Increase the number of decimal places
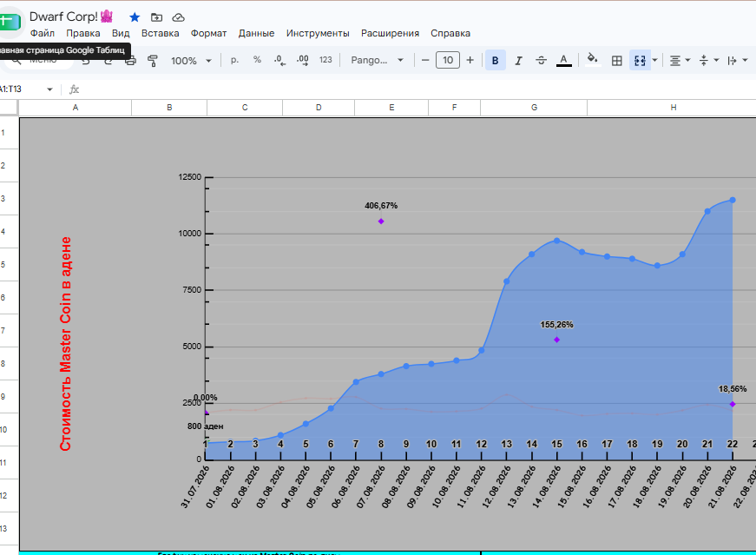The image size is (756, 555). pos(303,60)
